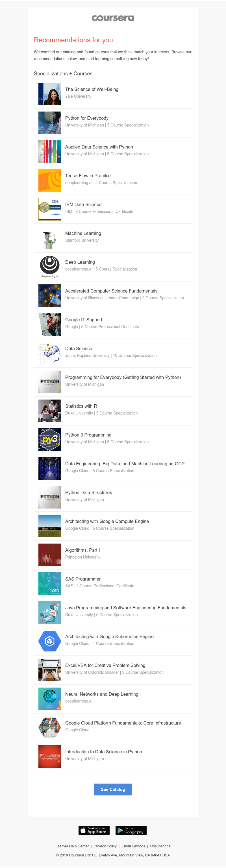
Task: Click the Python 3 Programming py3 icon
Action: (x=50, y=439)
